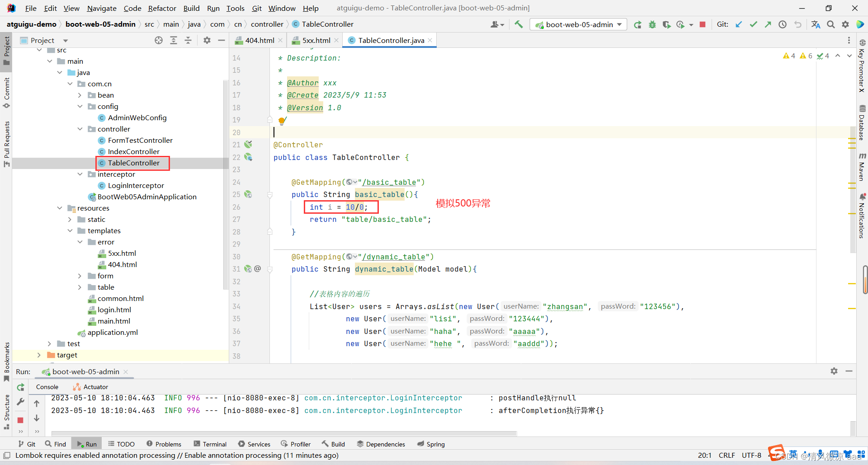Hide the Project tool window
Viewport: 868px width, 465px height.
click(x=222, y=40)
